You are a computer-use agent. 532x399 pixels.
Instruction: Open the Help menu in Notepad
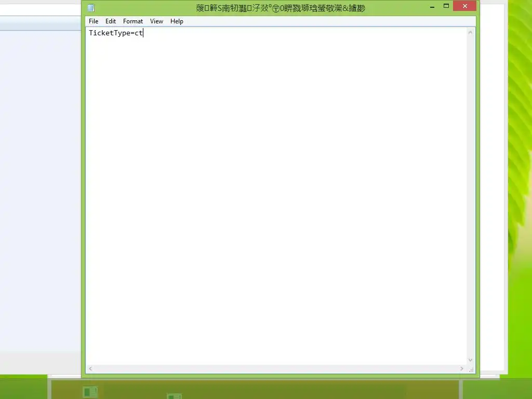click(177, 21)
